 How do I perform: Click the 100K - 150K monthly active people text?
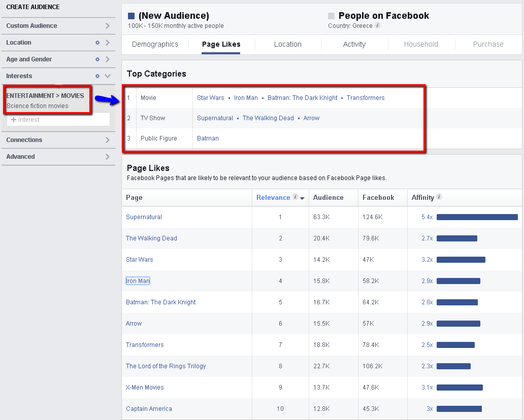176,26
